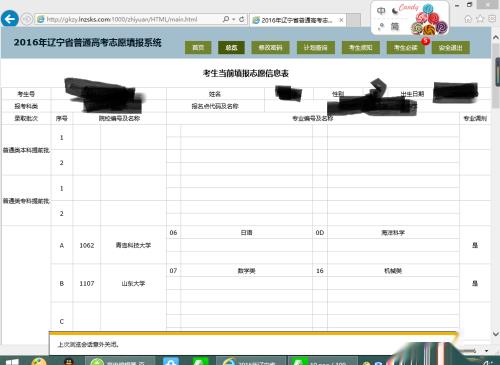Click the scroll up arrow on the page scrollbar
500x365 pixels.
pyautogui.click(x=495, y=38)
